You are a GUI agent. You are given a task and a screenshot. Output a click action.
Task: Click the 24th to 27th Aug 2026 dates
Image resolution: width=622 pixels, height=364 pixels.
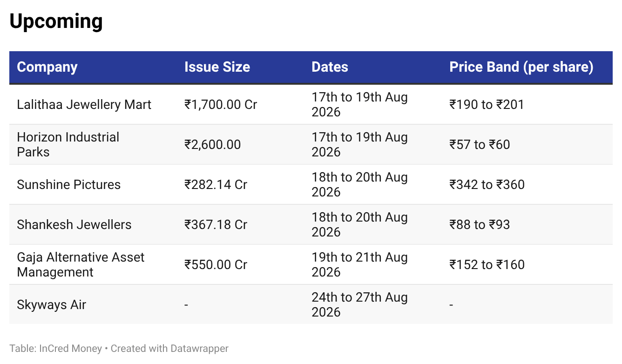tap(359, 304)
